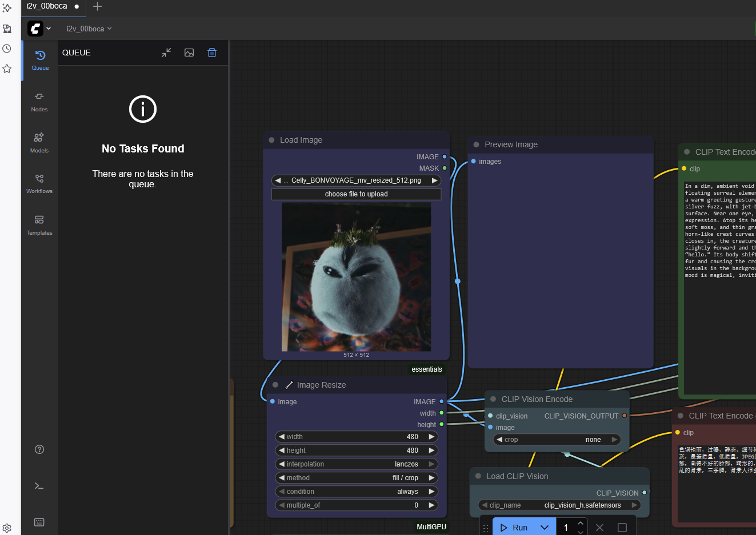Open the interpolation lanczos dropdown
The image size is (756, 535).
pyautogui.click(x=356, y=464)
